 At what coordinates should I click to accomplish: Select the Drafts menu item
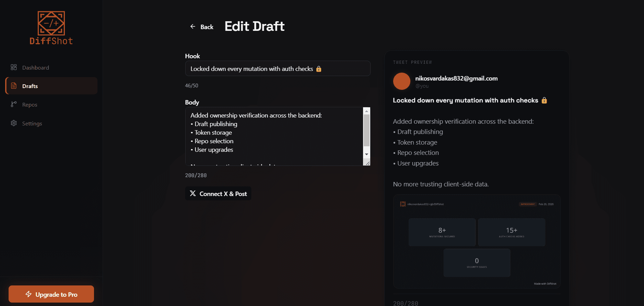51,86
